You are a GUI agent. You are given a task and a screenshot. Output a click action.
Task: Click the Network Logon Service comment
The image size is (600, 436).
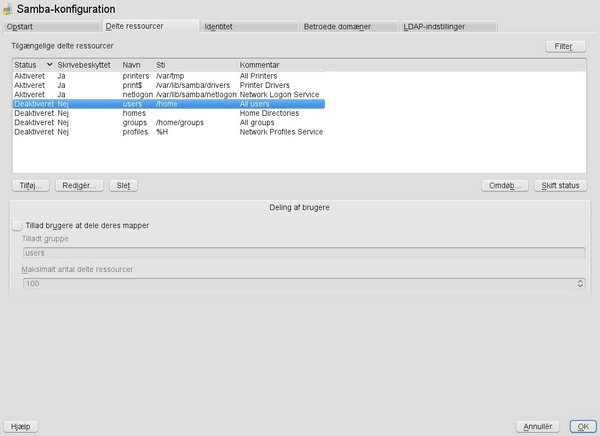279,95
